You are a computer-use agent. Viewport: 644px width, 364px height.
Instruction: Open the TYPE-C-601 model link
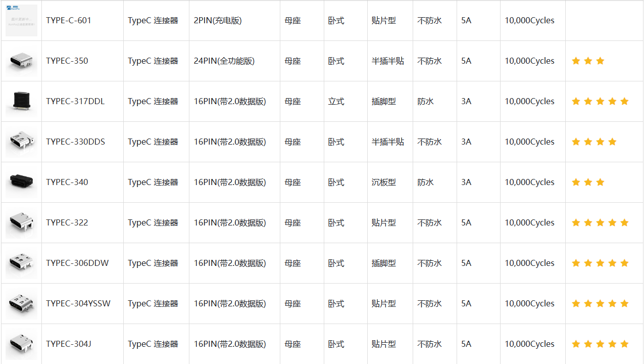click(x=69, y=21)
